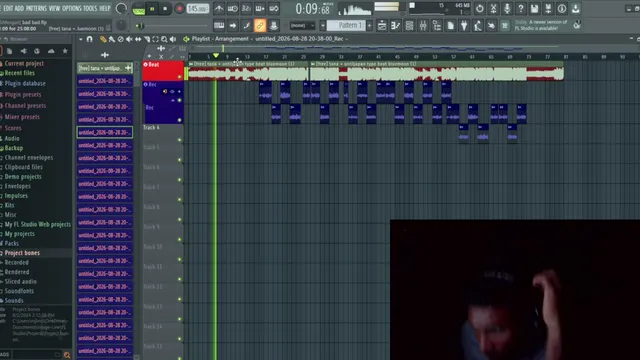The height and width of the screenshot is (360, 640).
Task: Toggle the playlist magnet snap icon
Action: pos(90,39)
